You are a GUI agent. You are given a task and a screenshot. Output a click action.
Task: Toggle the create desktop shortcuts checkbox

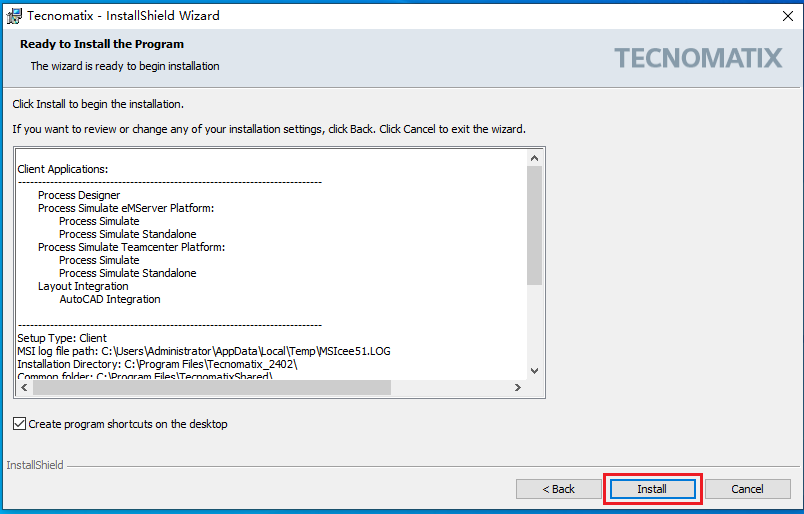(x=20, y=424)
